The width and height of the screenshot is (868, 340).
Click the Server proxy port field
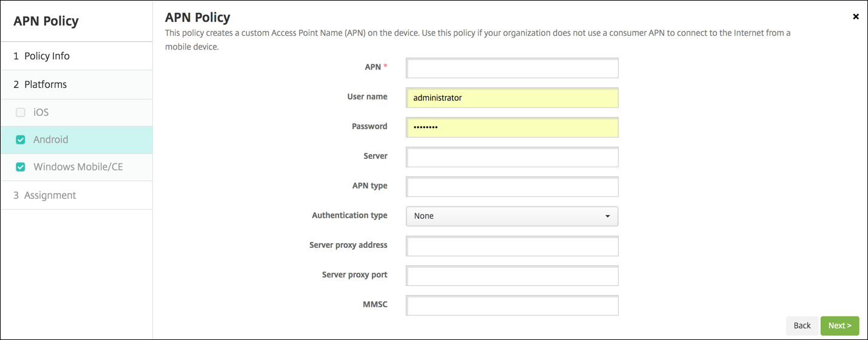pos(512,276)
